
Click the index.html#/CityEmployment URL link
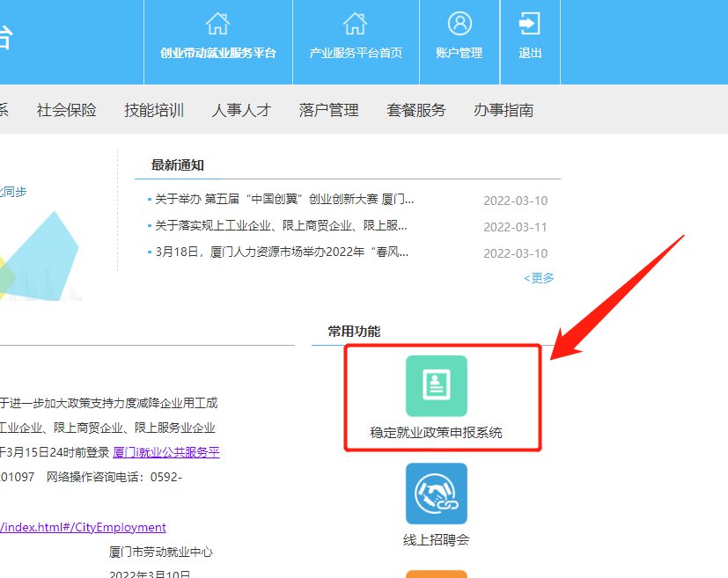tap(83, 527)
